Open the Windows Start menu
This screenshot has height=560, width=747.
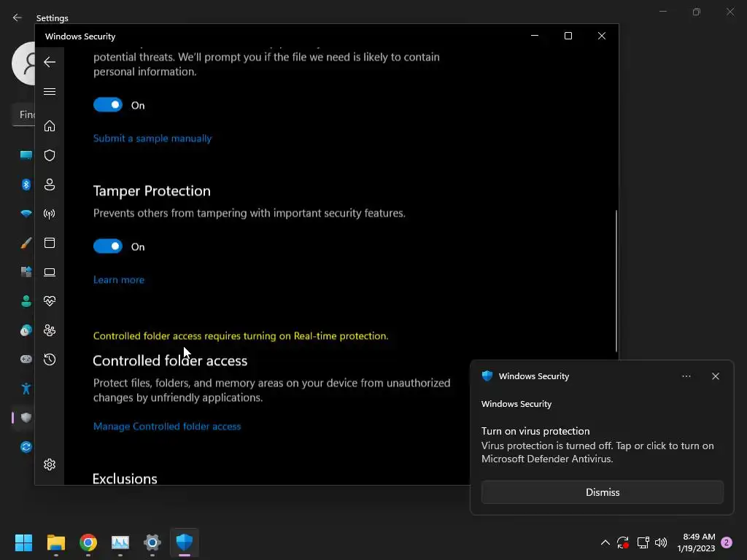coord(23,542)
